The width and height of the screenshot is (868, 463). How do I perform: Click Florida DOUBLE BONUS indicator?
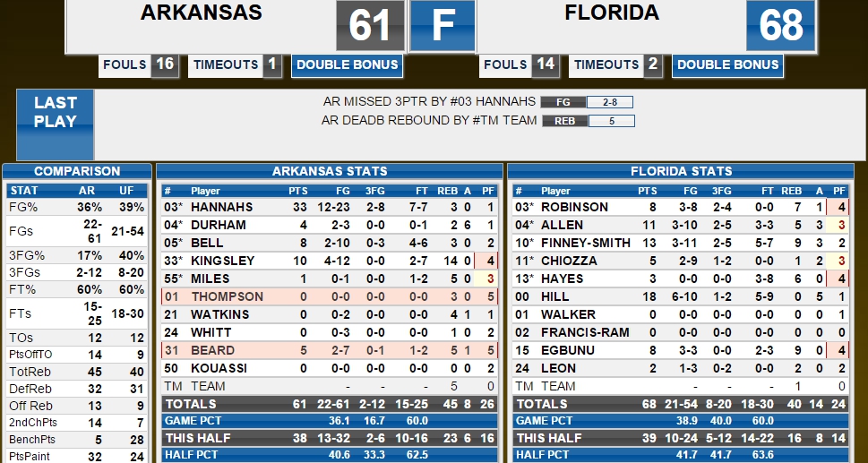[727, 65]
